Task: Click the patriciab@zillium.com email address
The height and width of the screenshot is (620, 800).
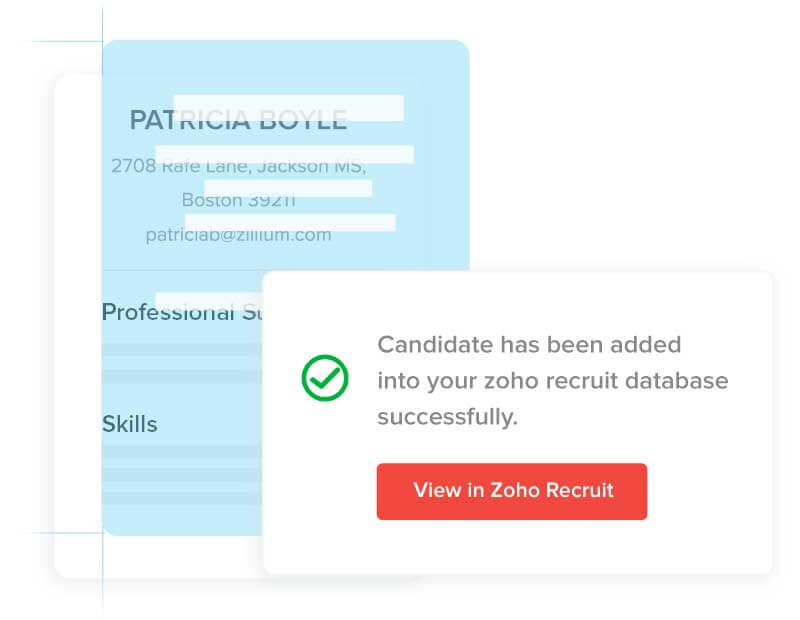Action: tap(238, 235)
